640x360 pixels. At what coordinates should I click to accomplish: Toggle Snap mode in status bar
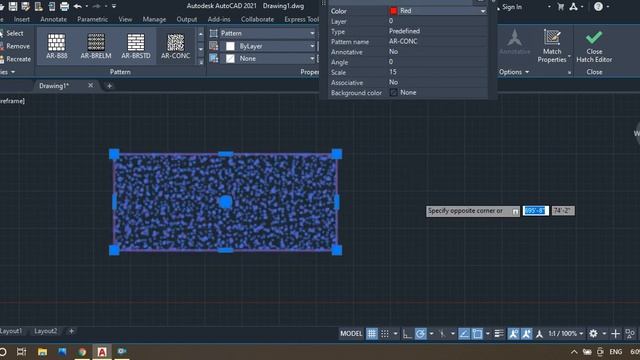point(384,334)
